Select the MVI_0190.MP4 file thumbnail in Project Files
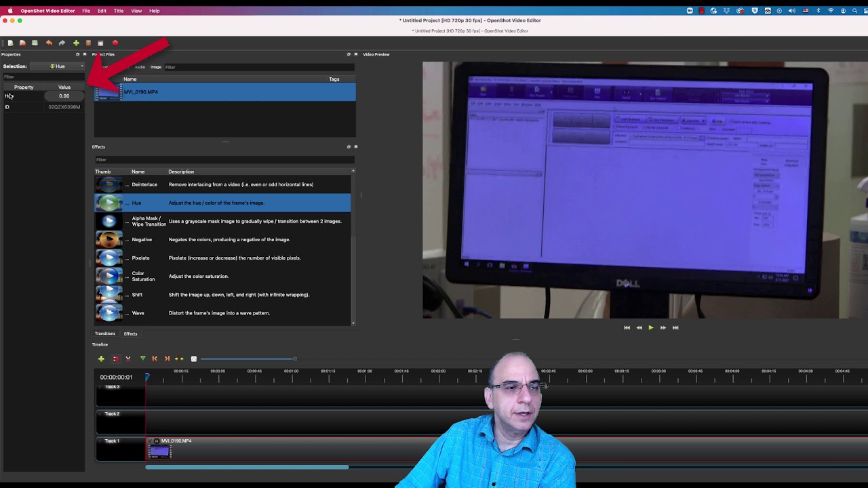This screenshot has height=488, width=868. [x=108, y=92]
